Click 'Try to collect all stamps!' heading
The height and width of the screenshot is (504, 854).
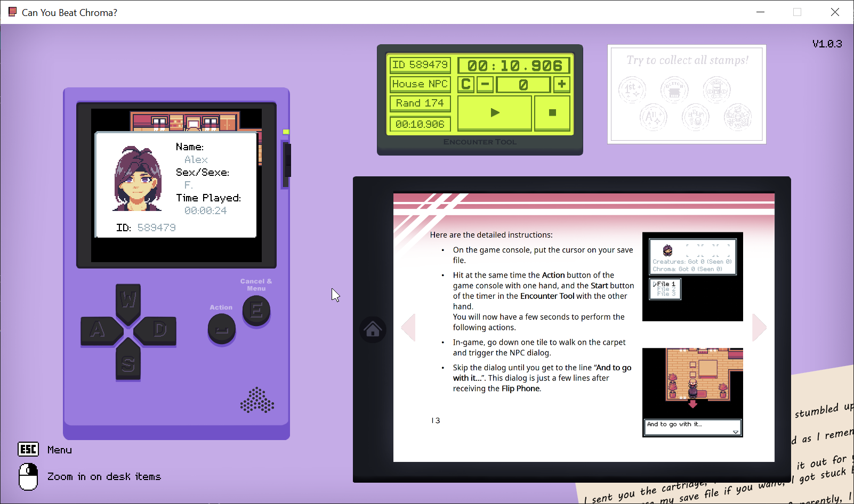pyautogui.click(x=688, y=60)
